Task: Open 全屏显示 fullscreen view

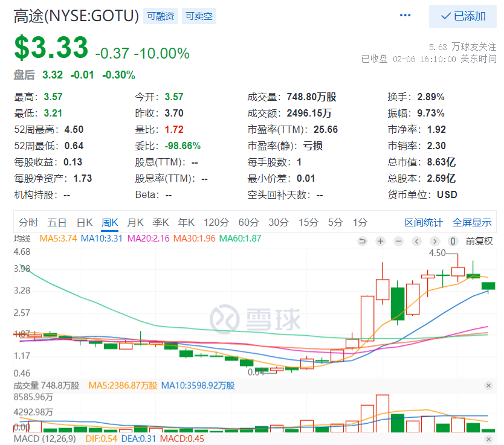Action: [x=472, y=222]
